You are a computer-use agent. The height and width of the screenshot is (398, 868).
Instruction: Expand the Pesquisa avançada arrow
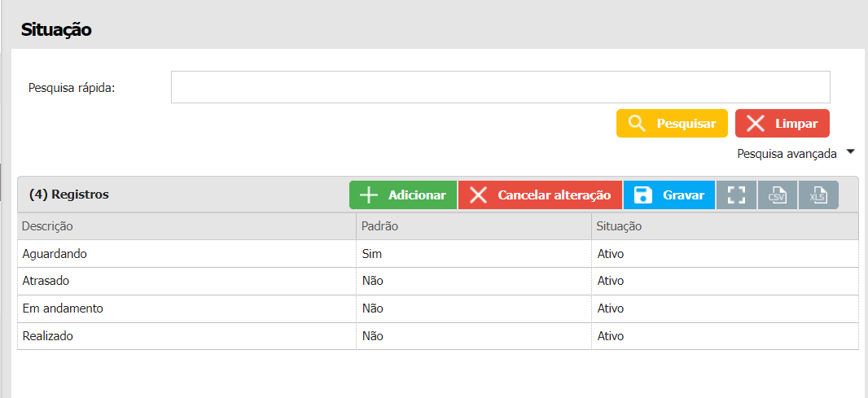tap(850, 152)
